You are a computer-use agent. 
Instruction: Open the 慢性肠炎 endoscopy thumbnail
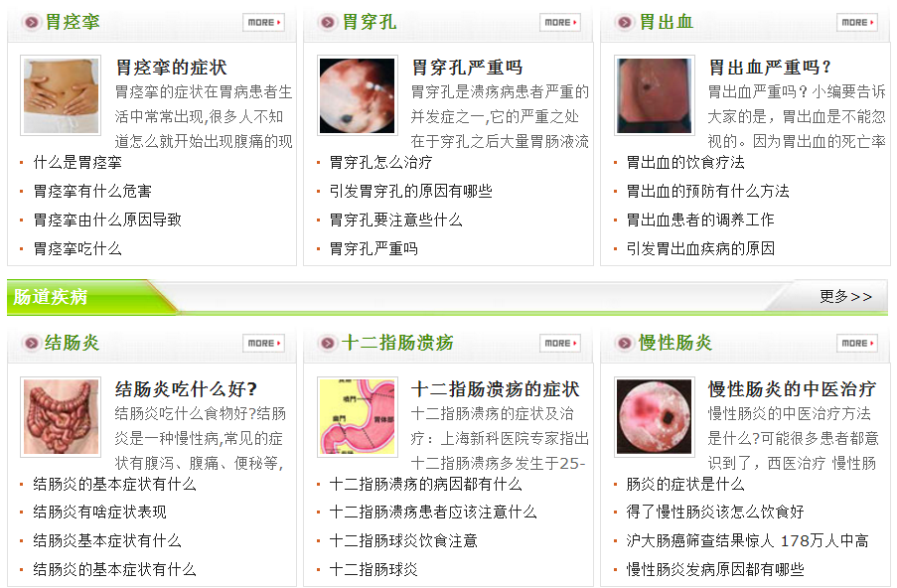655,417
